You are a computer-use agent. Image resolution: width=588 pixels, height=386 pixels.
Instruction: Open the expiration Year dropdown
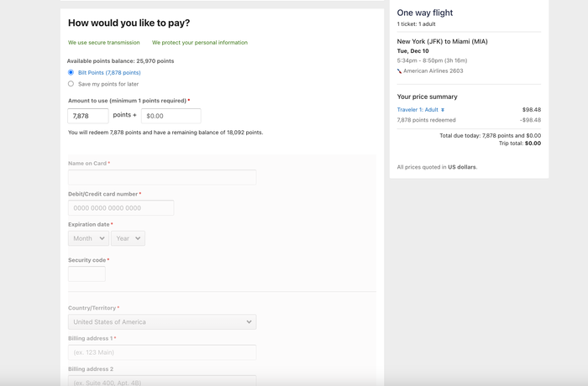point(128,238)
